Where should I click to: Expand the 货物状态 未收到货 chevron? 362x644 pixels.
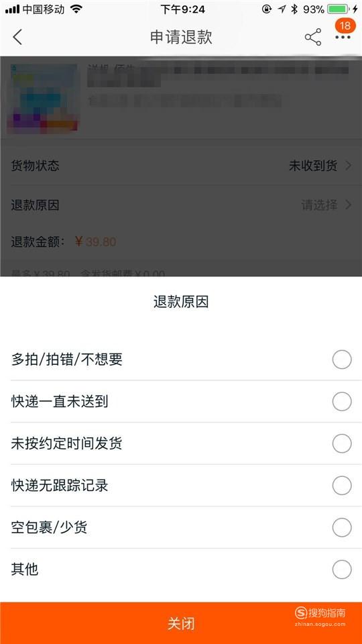[x=349, y=166]
